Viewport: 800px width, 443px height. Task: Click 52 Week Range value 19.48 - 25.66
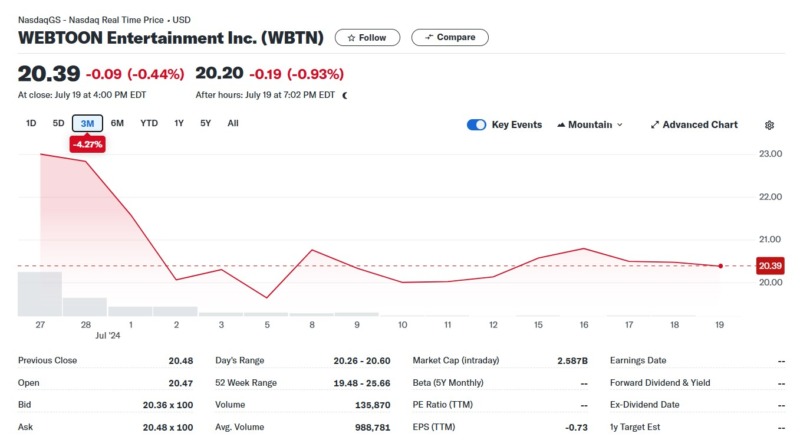click(x=362, y=383)
